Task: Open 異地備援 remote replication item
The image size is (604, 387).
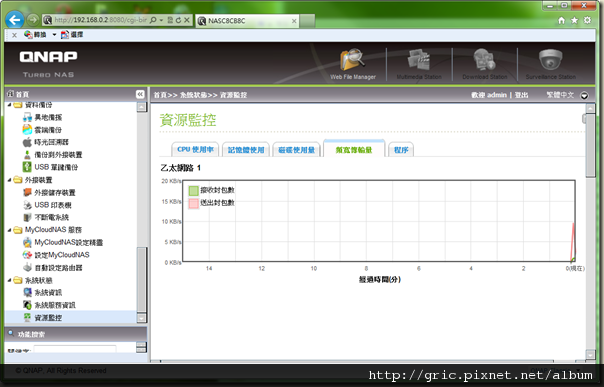Action: [42, 117]
